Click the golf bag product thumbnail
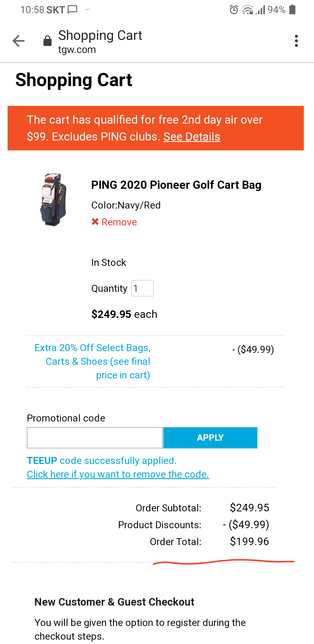314x644 pixels. [x=53, y=200]
